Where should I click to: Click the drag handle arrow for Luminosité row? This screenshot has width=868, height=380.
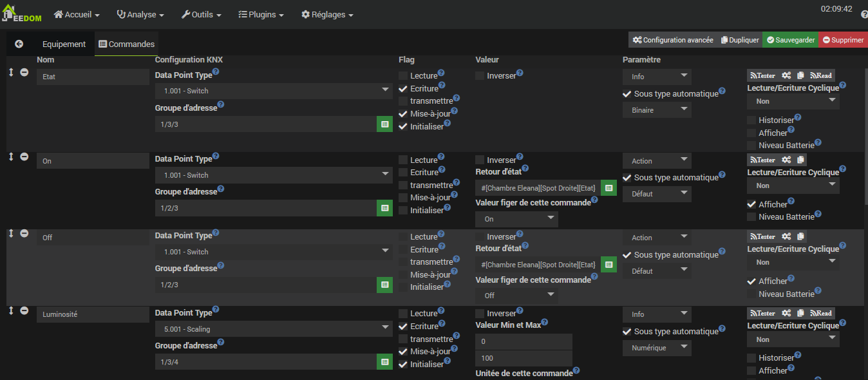pyautogui.click(x=11, y=310)
